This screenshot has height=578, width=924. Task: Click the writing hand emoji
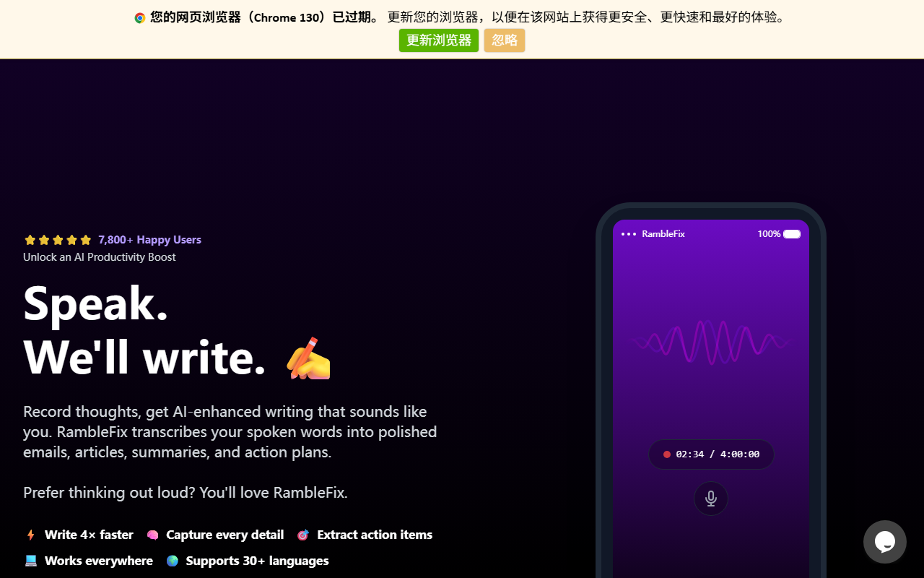click(308, 358)
